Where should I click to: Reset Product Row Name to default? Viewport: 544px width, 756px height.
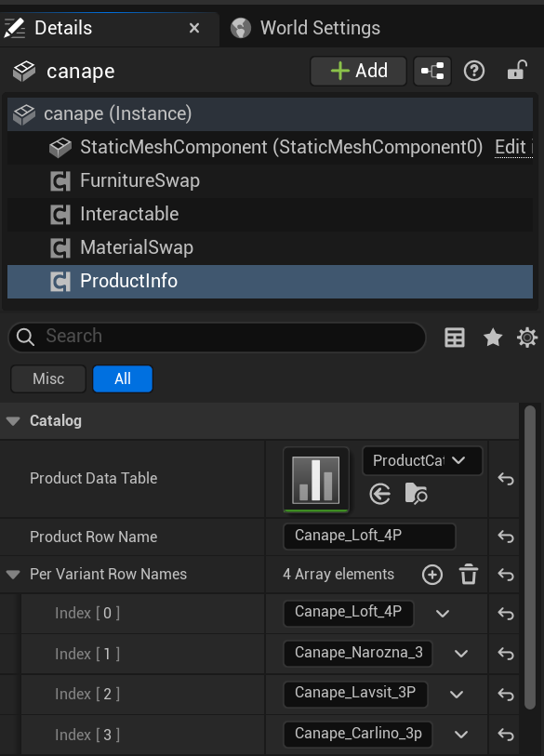(506, 537)
